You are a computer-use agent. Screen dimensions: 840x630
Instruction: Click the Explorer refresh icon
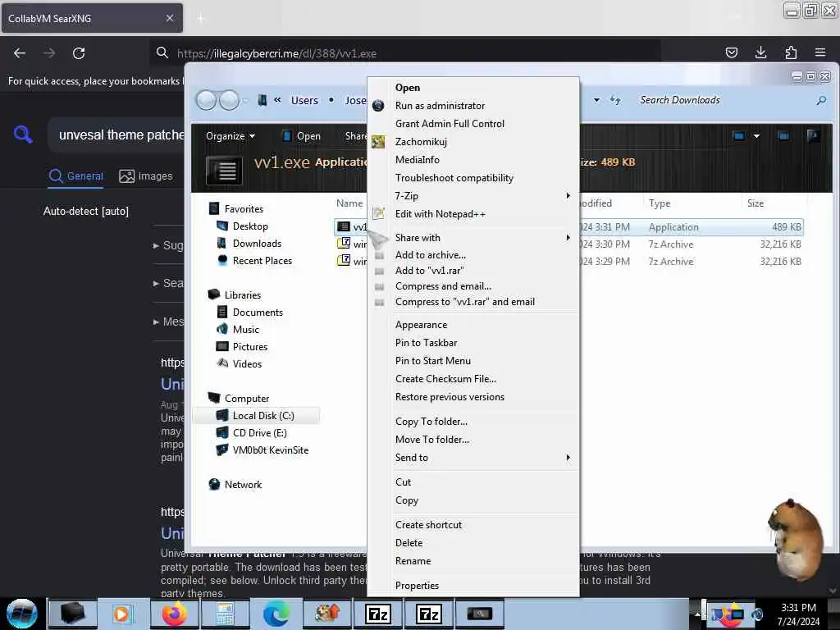(x=615, y=100)
